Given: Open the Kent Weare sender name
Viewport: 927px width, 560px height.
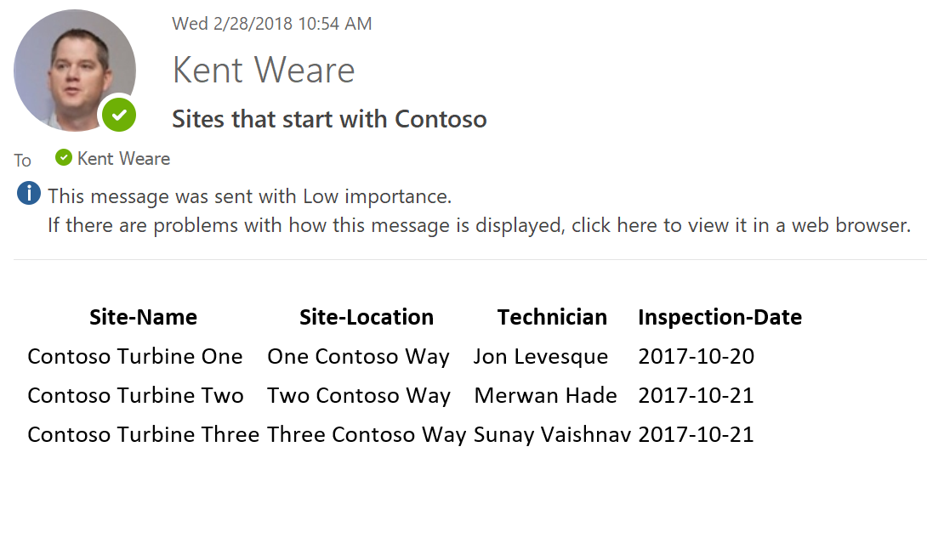Looking at the screenshot, I should (x=264, y=70).
